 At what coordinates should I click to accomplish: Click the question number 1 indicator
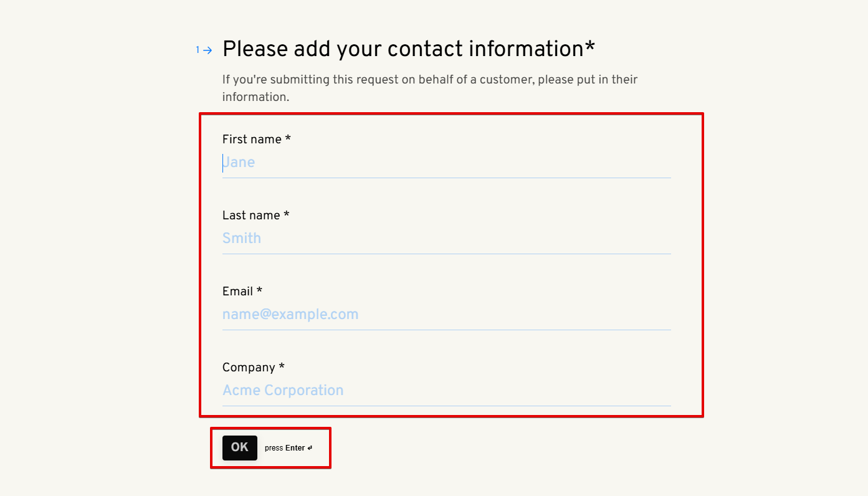coord(198,49)
